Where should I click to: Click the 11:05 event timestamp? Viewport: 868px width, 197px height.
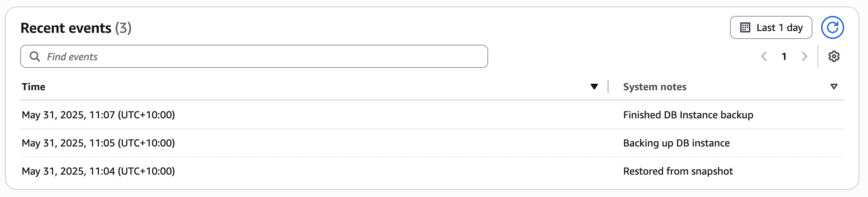(x=98, y=143)
